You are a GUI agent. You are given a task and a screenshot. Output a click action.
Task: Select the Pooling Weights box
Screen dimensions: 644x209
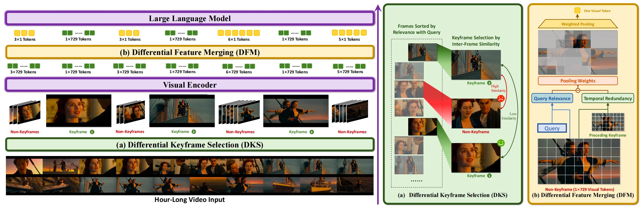[x=577, y=81]
